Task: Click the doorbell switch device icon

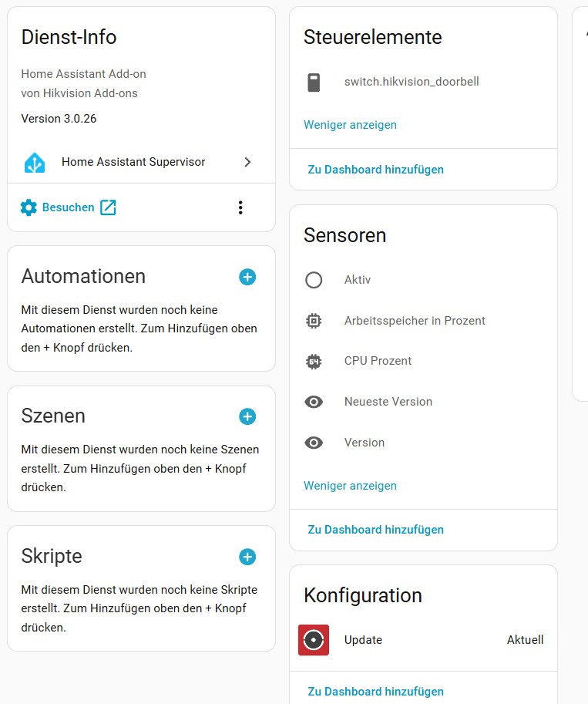Action: click(x=314, y=82)
